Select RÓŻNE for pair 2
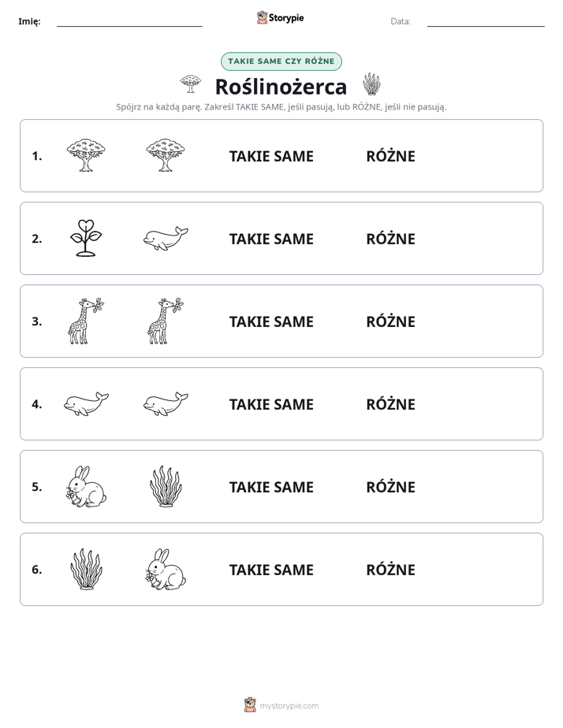Image resolution: width=563 pixels, height=728 pixels. [x=390, y=239]
